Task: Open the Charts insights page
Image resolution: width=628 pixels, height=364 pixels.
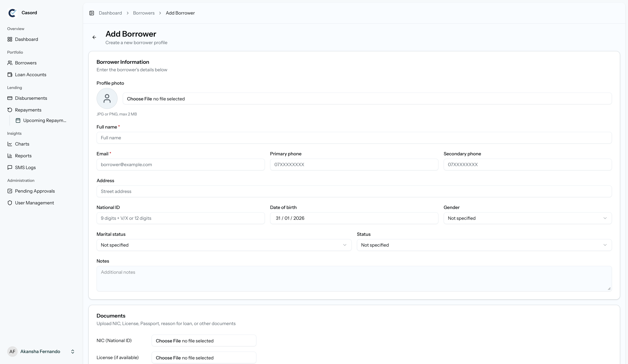Action: (22, 144)
